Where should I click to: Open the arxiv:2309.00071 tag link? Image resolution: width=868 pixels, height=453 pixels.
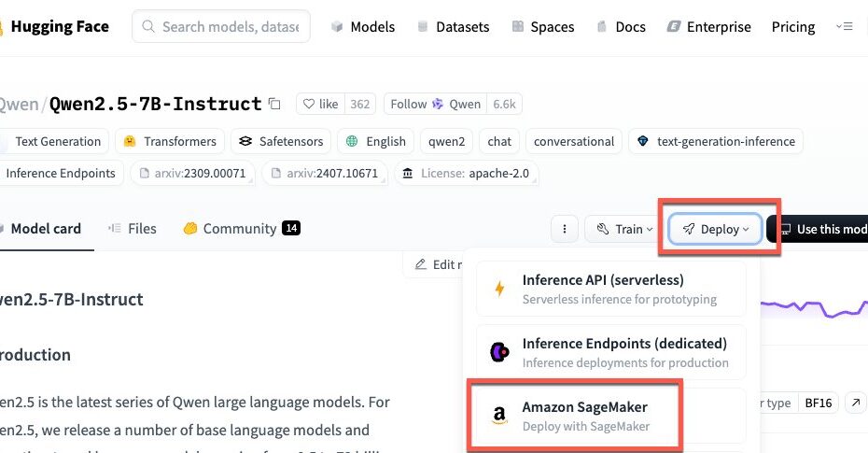click(192, 174)
